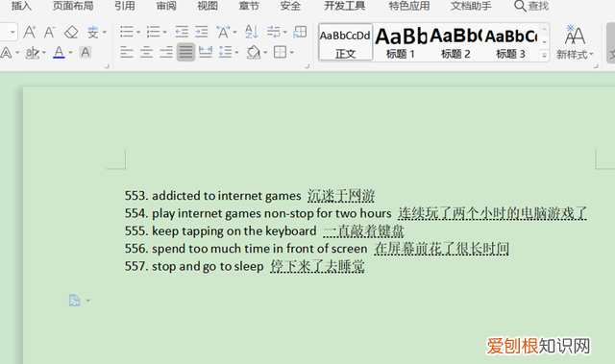Viewport: 615px width, 364px height.
Task: Open the 视图 tab
Action: click(208, 6)
